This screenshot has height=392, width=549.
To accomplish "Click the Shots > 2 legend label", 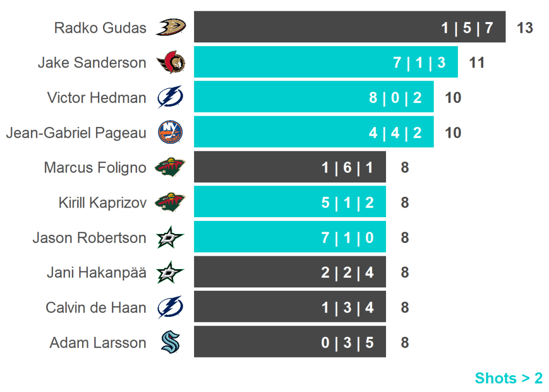I will coord(508,378).
